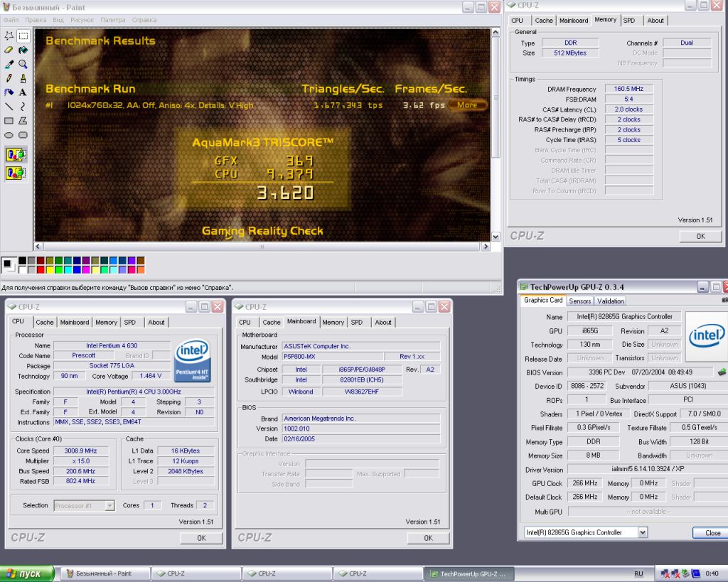Activate the Magnifier tool in Paint
The height and width of the screenshot is (582, 728).
pos(23,64)
